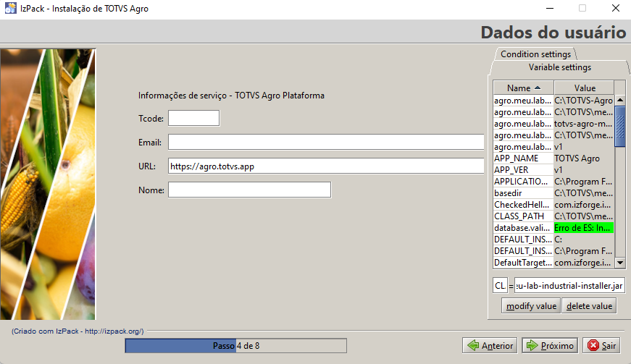Viewport: 631px width, 364px height.
Task: Select the APPLICATIO... variable row
Action: pyautogui.click(x=553, y=182)
